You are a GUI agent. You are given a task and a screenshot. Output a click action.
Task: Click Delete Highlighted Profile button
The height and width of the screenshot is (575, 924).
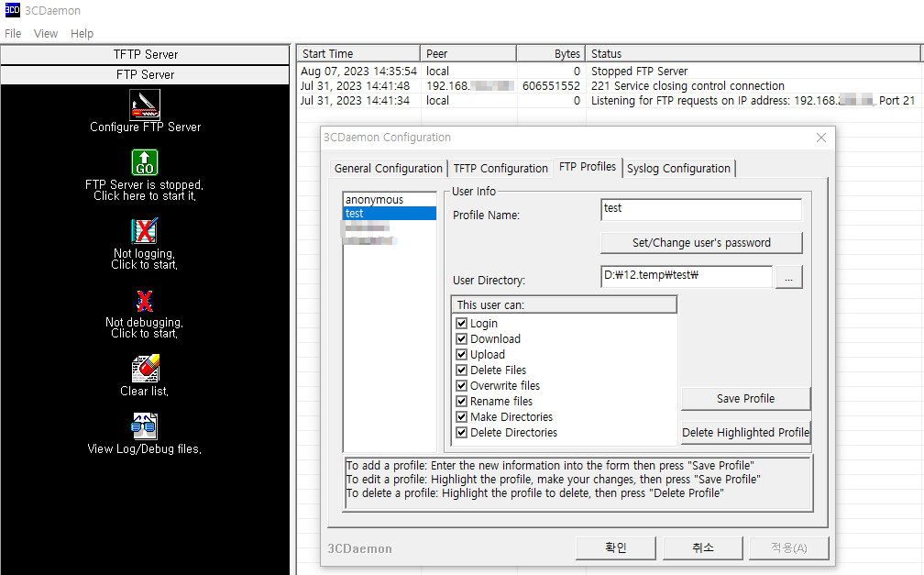pyautogui.click(x=745, y=432)
